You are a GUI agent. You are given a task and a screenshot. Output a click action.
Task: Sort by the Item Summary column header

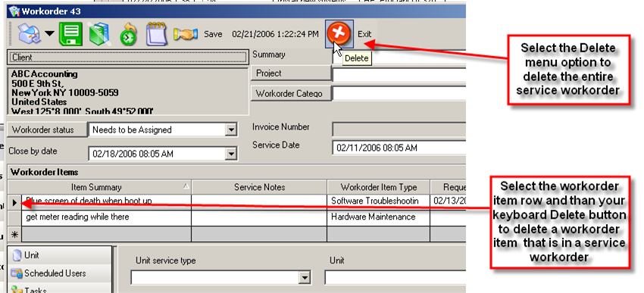99,187
